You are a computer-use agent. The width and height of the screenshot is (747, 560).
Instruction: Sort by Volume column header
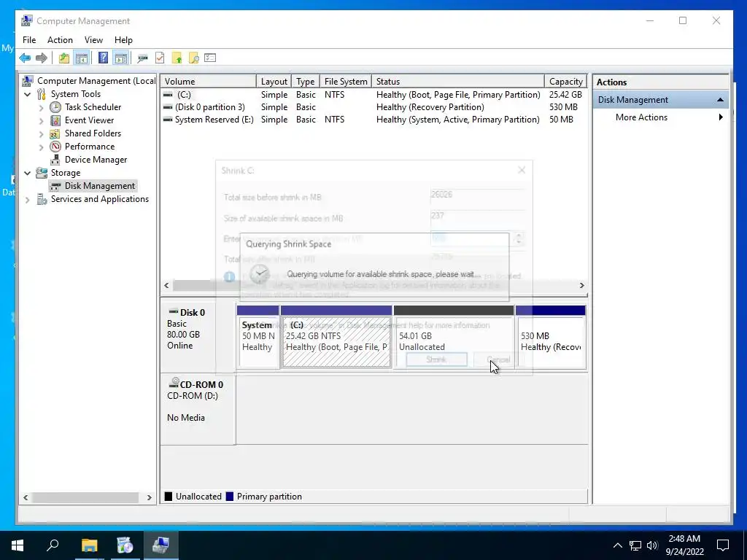coord(208,82)
